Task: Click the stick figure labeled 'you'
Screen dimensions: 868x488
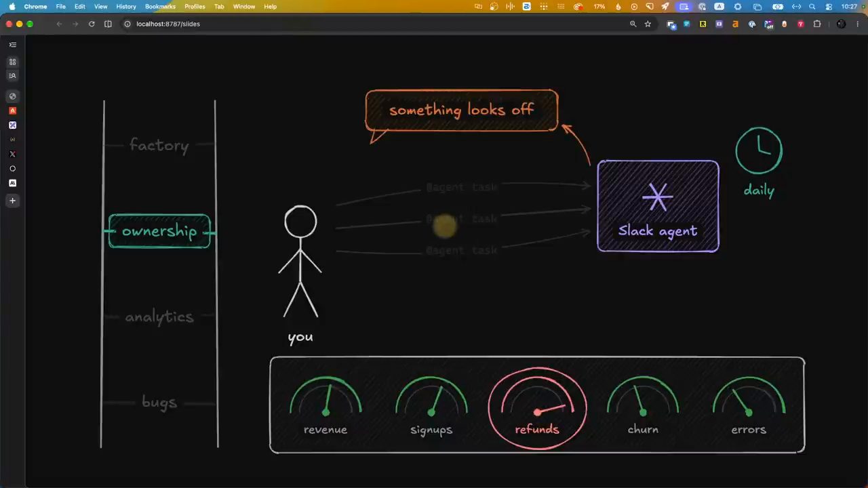Action: pos(300,262)
